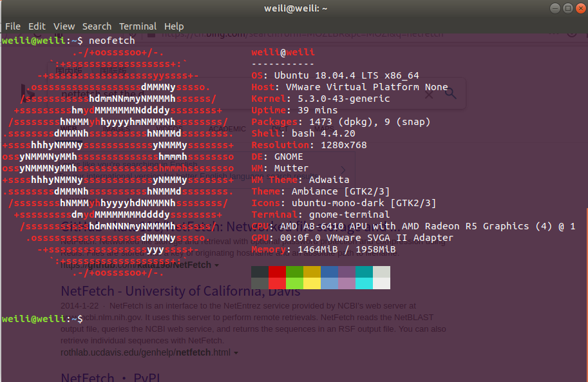Open the Help menu
Screen dimensions: 588x382
tap(174, 26)
